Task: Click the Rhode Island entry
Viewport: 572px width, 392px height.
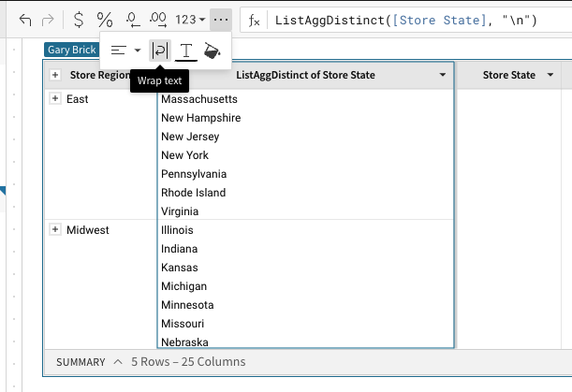Action: click(194, 193)
